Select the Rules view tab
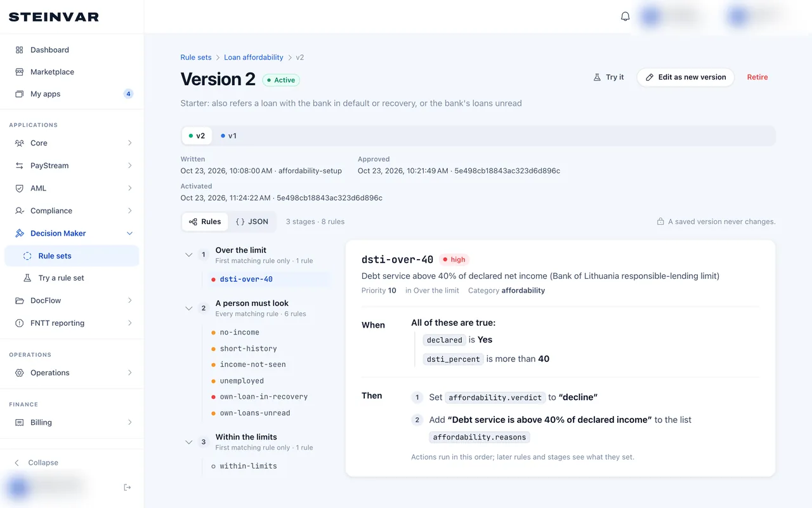 (205, 222)
